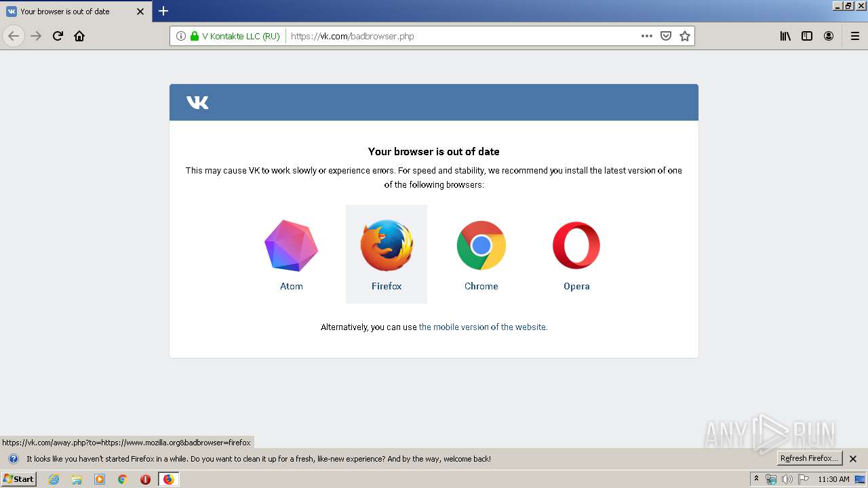Select the Opera browser icon

(576, 245)
